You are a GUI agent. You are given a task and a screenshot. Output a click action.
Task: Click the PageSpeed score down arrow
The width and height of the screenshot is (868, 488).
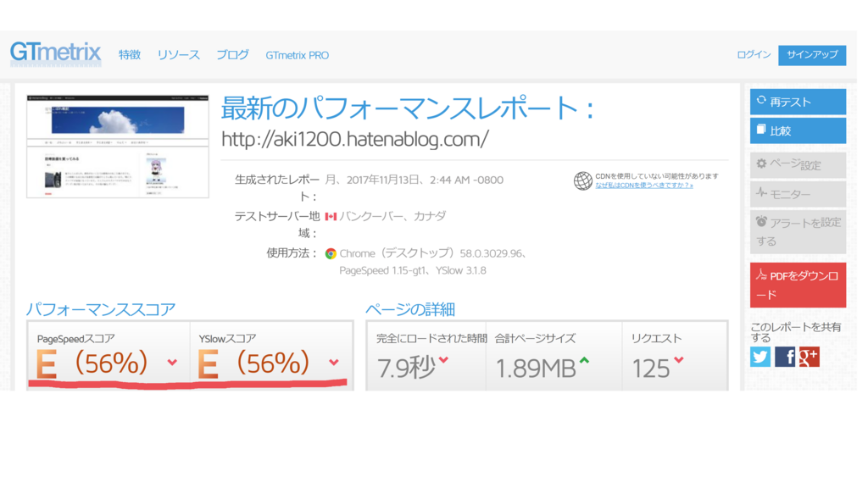coord(172,363)
